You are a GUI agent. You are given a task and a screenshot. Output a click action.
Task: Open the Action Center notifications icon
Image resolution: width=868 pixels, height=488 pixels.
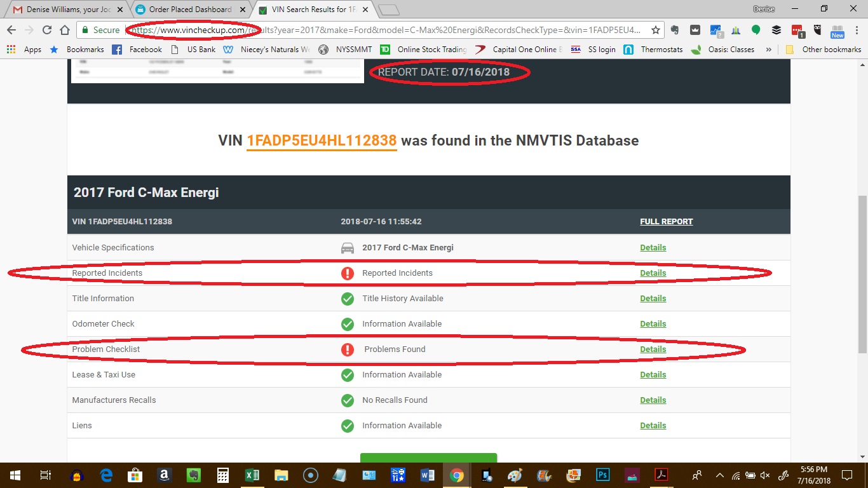[846, 475]
